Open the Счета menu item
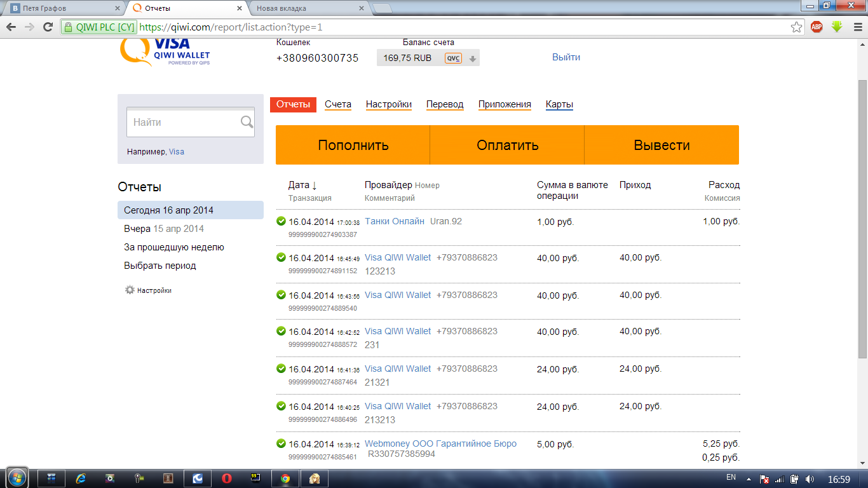Viewport: 868px width, 488px height. (338, 104)
